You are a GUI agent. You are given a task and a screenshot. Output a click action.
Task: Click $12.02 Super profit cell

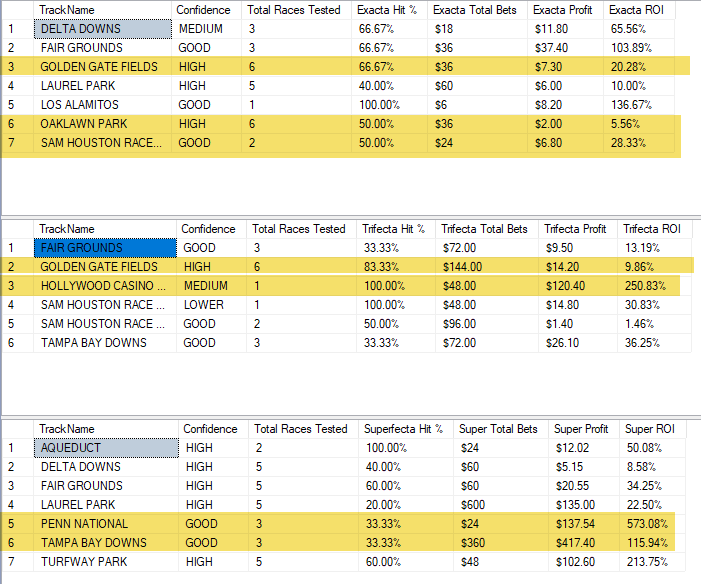583,448
